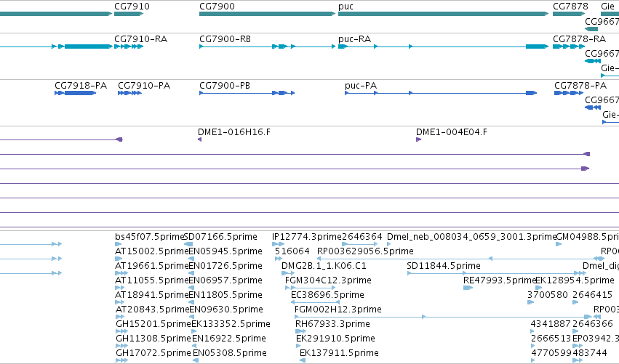Click the 2646415 feature label
The image size is (619, 364).
593,295
